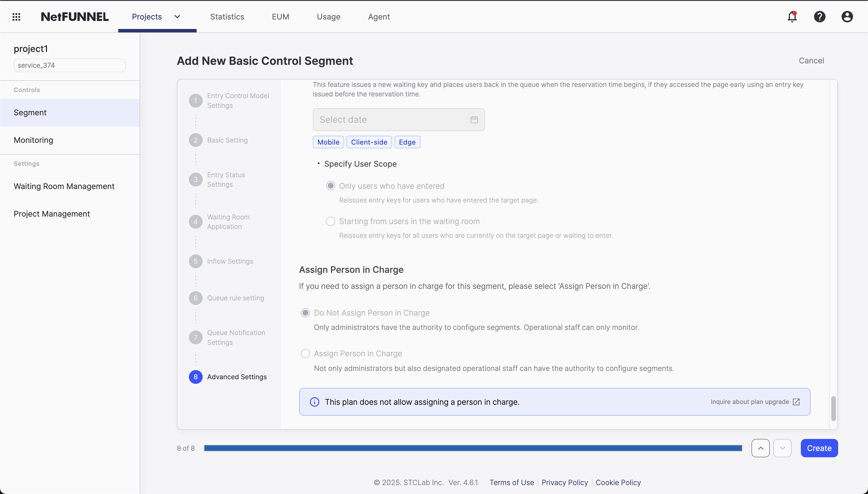Click the down chevron near Create button
Screen dimensions: 868x494
(782, 448)
